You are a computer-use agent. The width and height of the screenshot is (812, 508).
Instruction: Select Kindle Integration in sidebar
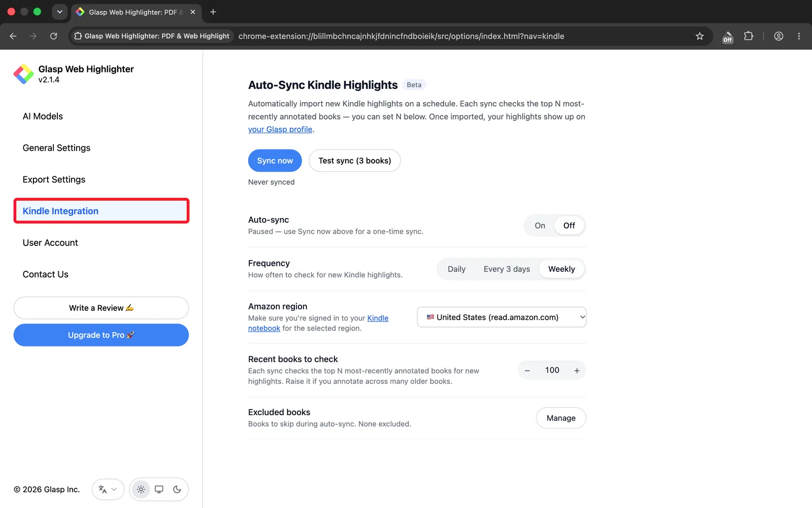click(101, 211)
